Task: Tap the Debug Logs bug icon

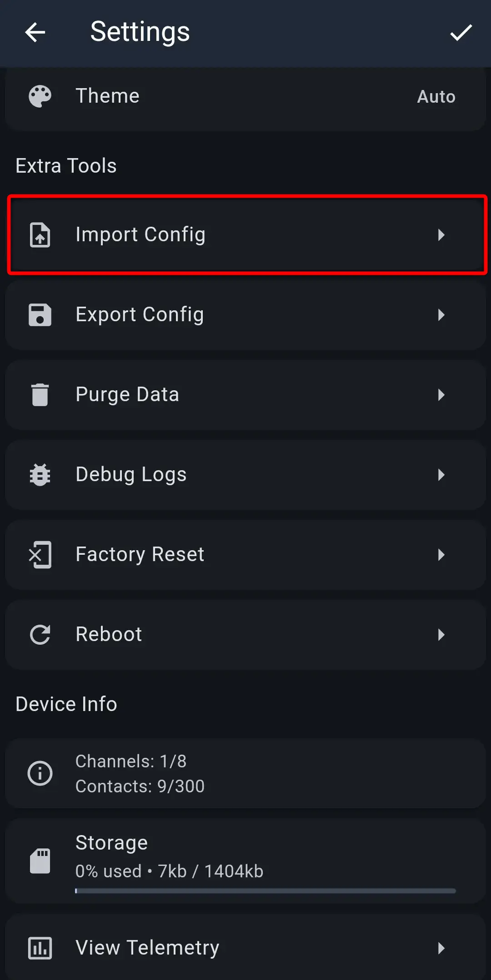Action: click(40, 475)
